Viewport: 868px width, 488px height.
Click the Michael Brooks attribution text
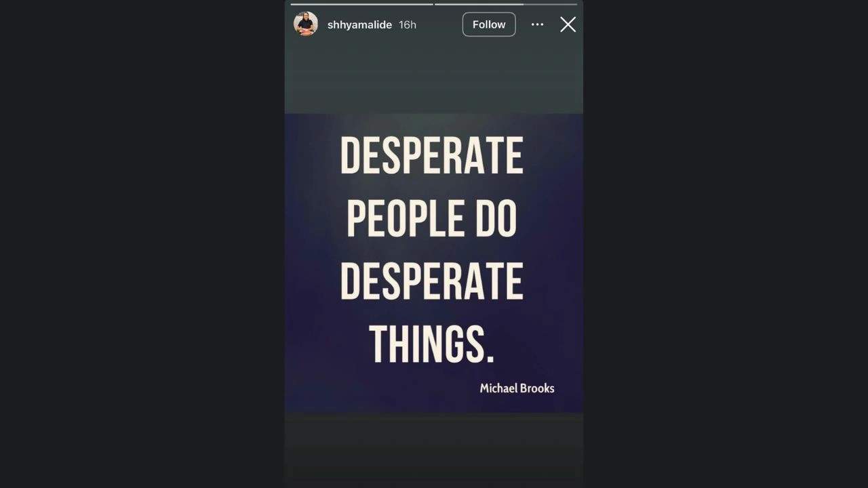[517, 388]
